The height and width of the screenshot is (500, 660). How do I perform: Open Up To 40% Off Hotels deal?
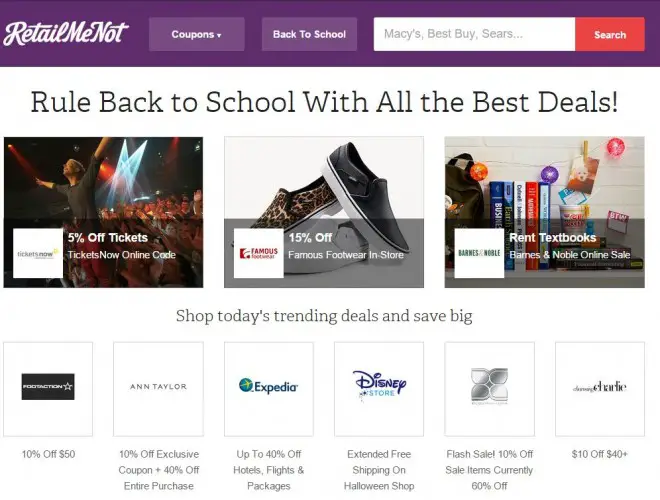[x=269, y=470]
